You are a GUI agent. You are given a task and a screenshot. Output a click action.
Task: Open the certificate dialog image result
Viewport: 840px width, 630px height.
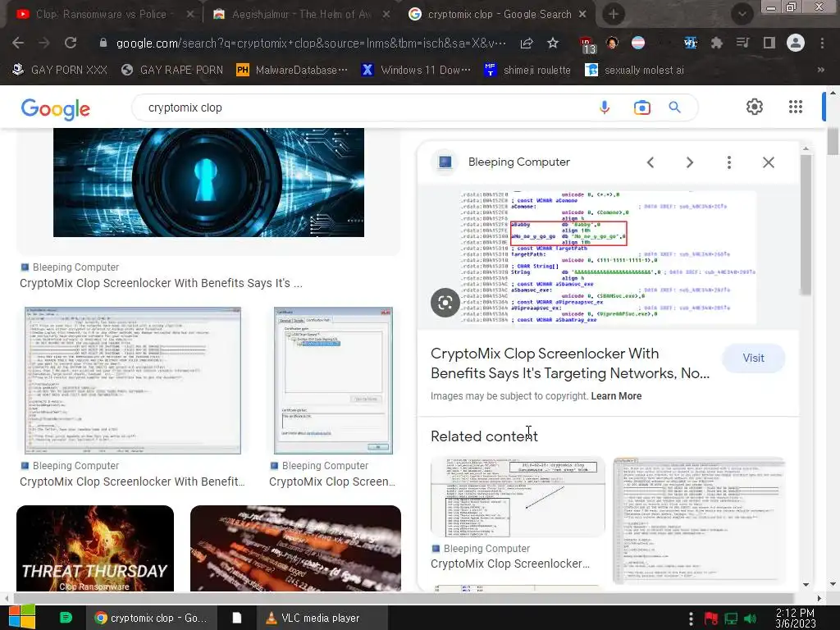click(333, 381)
